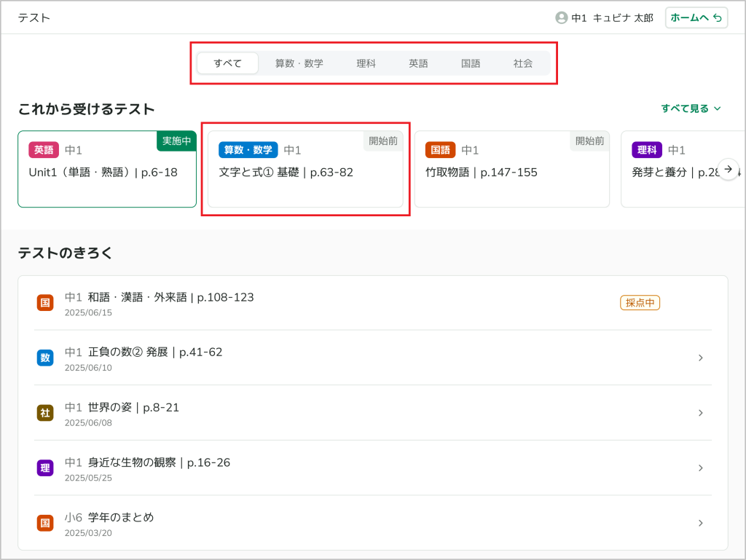This screenshot has width=746, height=560.
Task: Click テストのきろく heading
Action: 65,253
